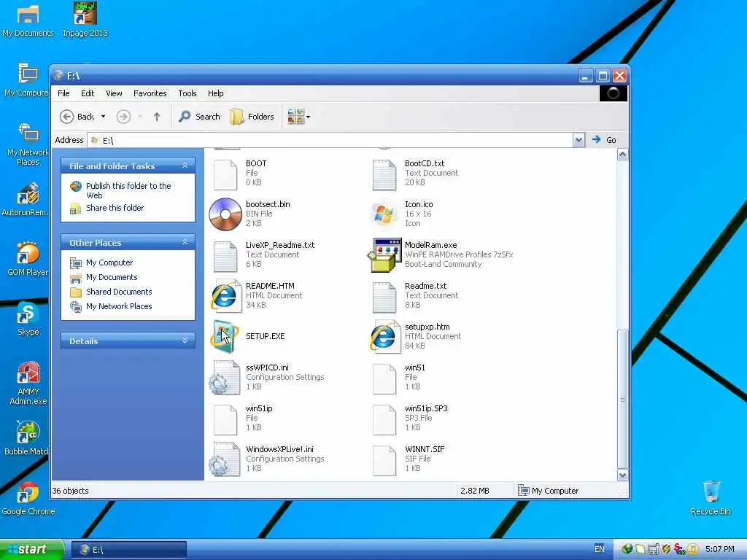Click in the Address input field
This screenshot has width=747, height=560.
point(330,140)
